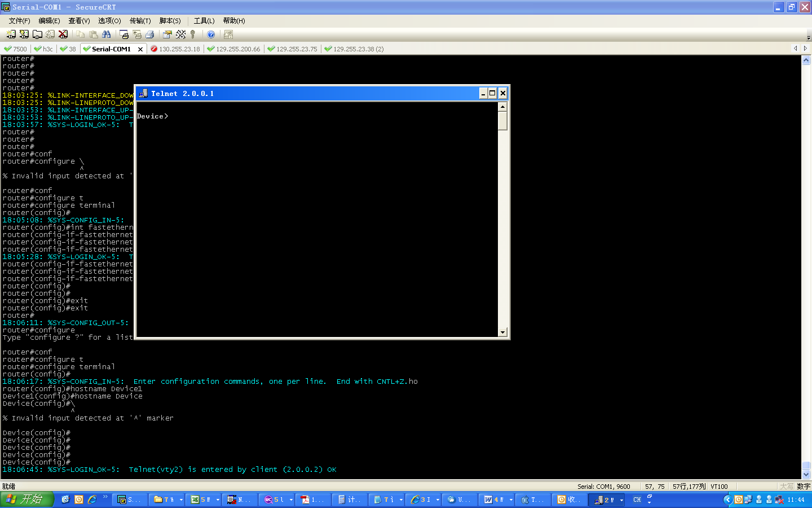Click the Connect in Tab toolbar icon
The height and width of the screenshot is (508, 812).
coord(37,34)
